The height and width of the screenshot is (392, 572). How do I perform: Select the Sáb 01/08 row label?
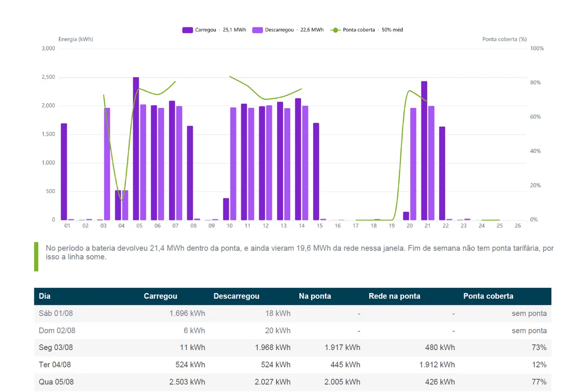coord(56,313)
